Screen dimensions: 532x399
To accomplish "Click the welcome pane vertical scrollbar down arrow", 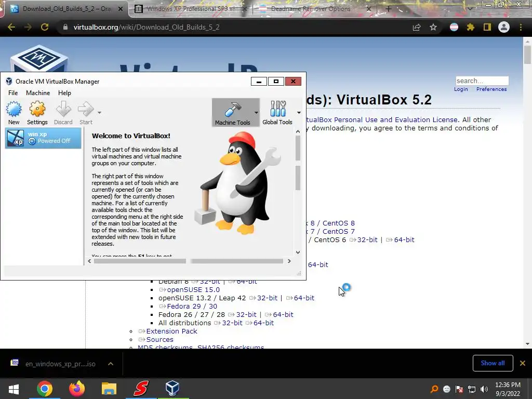I will tap(298, 252).
